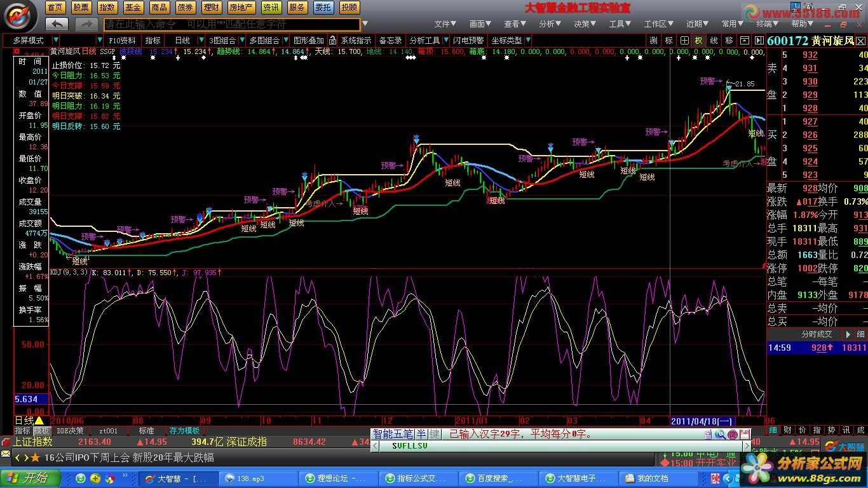Click the 委托 trading button
868x488 pixels.
323,8
